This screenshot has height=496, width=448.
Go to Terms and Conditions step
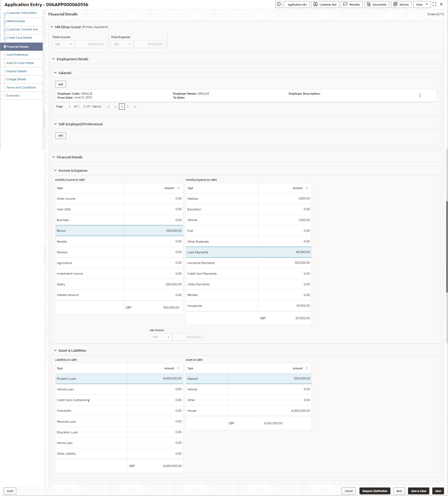pos(21,87)
